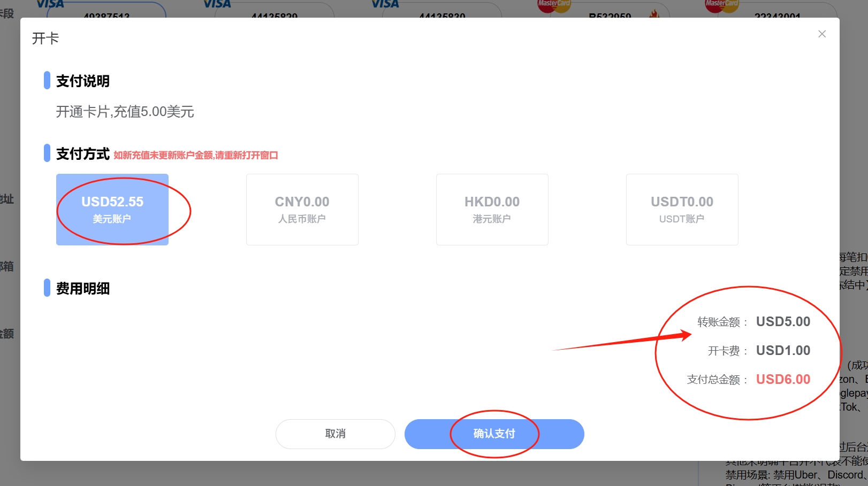Click the 支付说明 section heading
This screenshot has height=486, width=868.
pyautogui.click(x=83, y=81)
